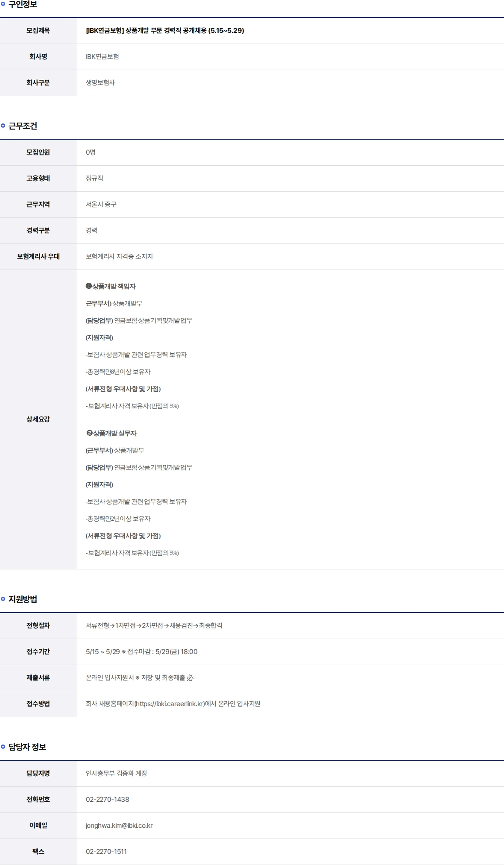The width and height of the screenshot is (504, 865).
Task: Click the 회사구분 row label
Action: [38, 83]
